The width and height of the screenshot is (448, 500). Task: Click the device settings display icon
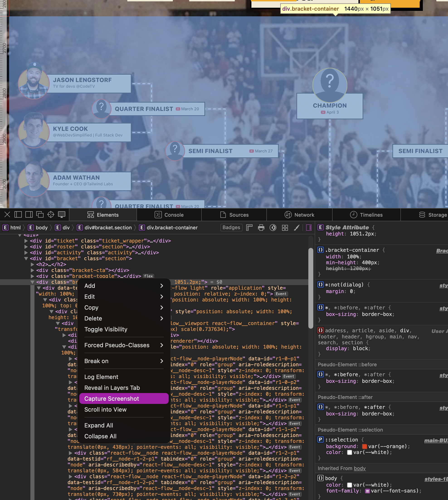click(61, 214)
